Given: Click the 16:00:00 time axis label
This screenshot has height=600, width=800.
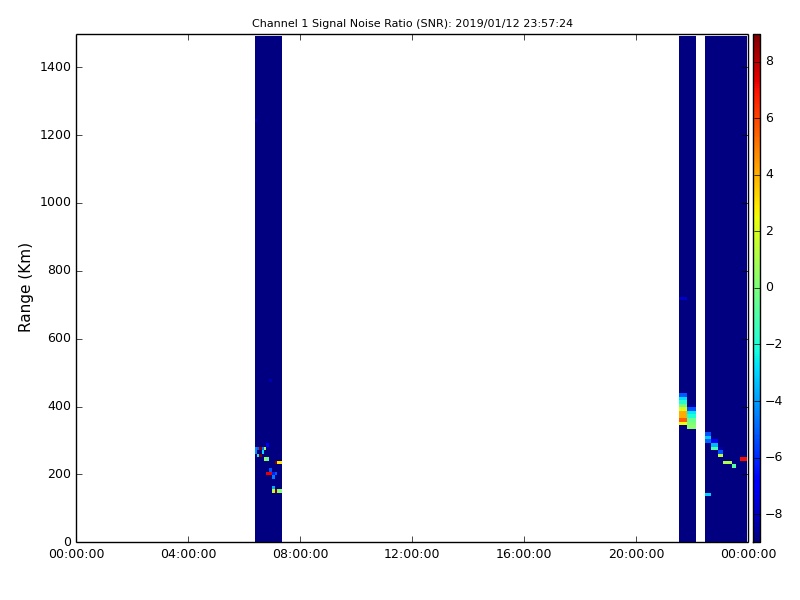Looking at the screenshot, I should click(524, 554).
